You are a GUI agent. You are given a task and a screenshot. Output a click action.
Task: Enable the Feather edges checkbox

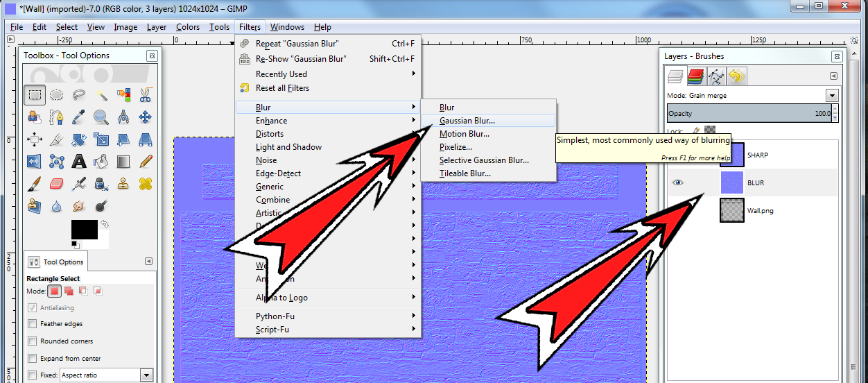pyautogui.click(x=32, y=324)
